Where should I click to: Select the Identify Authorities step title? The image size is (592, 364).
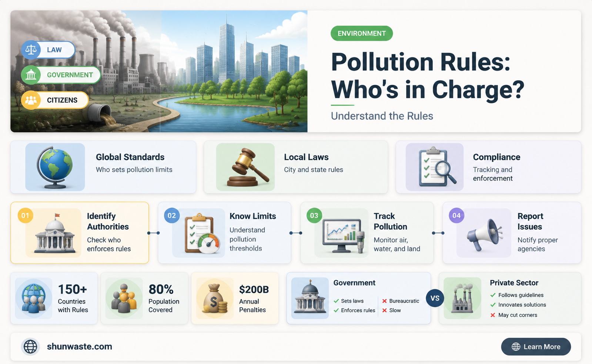[x=108, y=221]
